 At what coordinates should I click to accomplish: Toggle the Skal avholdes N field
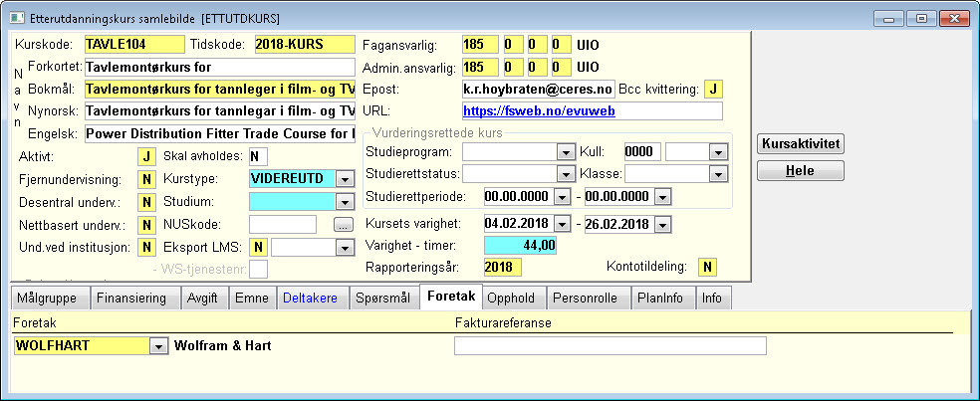(x=258, y=156)
